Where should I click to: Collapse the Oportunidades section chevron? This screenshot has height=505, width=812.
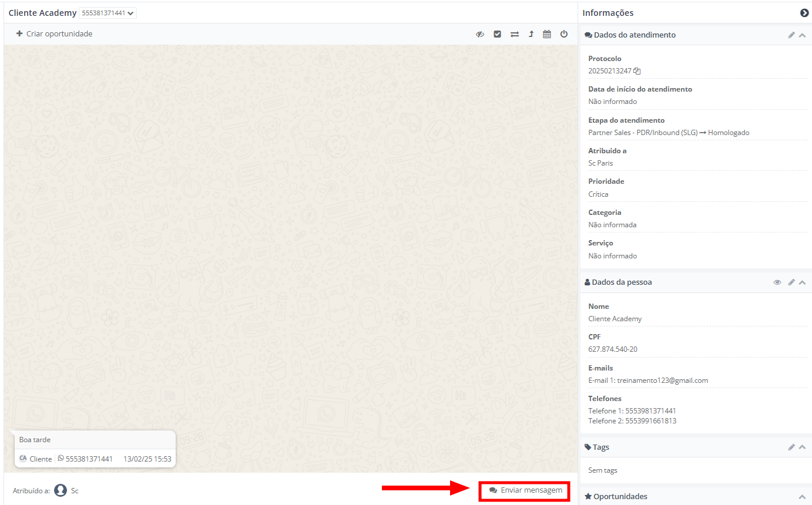pyautogui.click(x=803, y=497)
